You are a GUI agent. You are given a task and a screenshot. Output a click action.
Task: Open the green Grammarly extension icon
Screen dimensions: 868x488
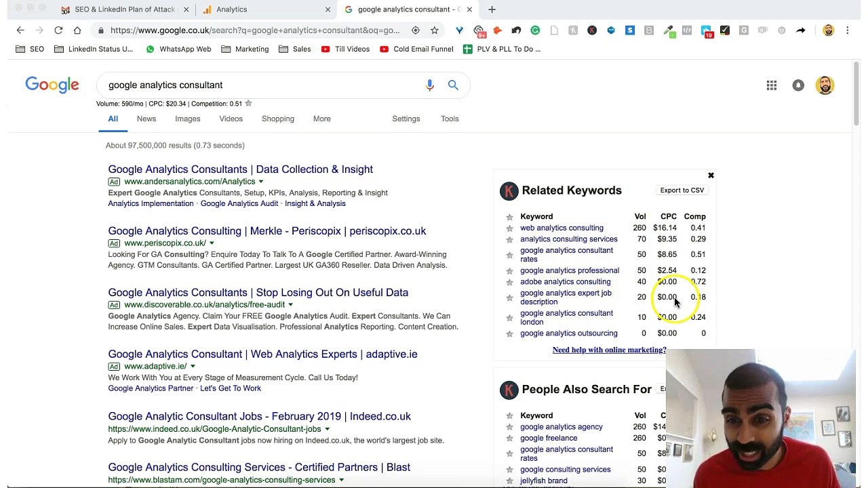coord(535,30)
